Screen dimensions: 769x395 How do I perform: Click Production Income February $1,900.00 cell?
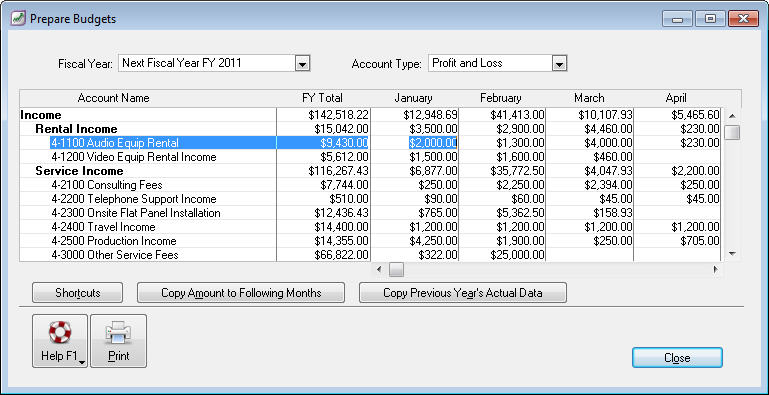point(502,241)
